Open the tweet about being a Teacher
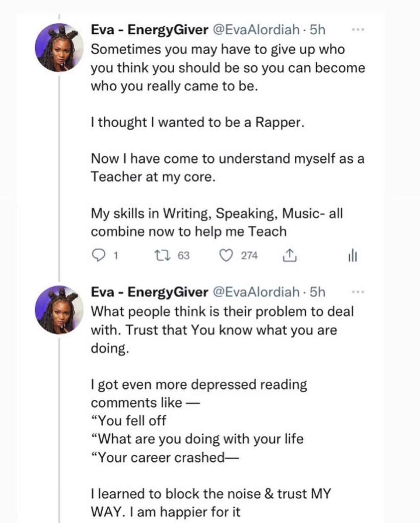Image resolution: width=420 pixels, height=523 pixels. 227,168
